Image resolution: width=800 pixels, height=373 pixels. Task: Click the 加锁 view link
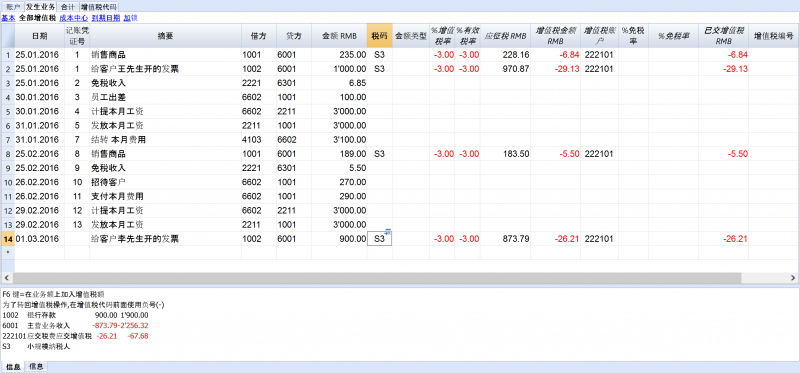click(x=131, y=18)
